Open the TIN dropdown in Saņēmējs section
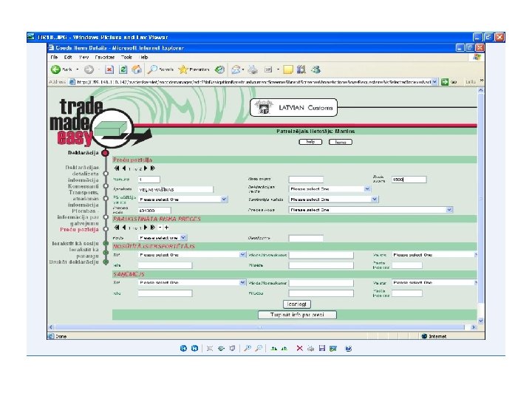The width and height of the screenshot is (532, 399). click(x=242, y=282)
